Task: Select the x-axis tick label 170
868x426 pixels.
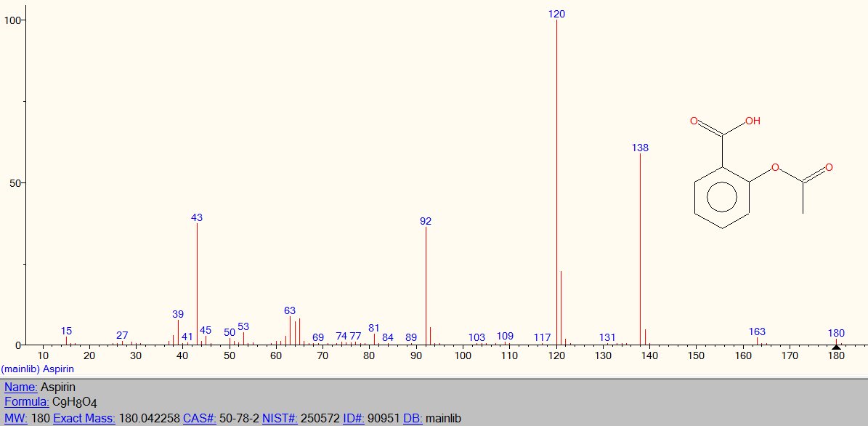Action: [x=790, y=355]
